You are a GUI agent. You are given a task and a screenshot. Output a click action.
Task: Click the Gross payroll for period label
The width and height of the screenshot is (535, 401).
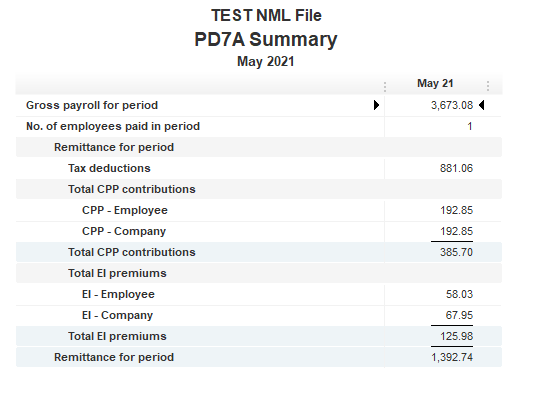point(92,105)
